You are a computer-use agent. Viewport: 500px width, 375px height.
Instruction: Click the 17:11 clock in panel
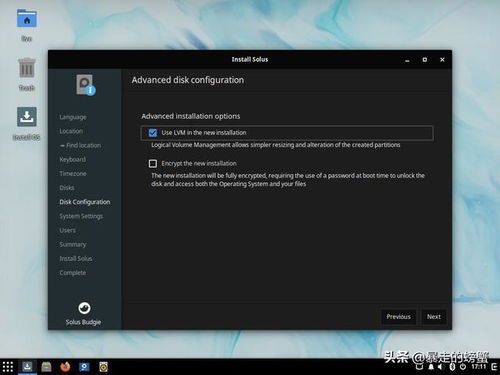coord(479,367)
